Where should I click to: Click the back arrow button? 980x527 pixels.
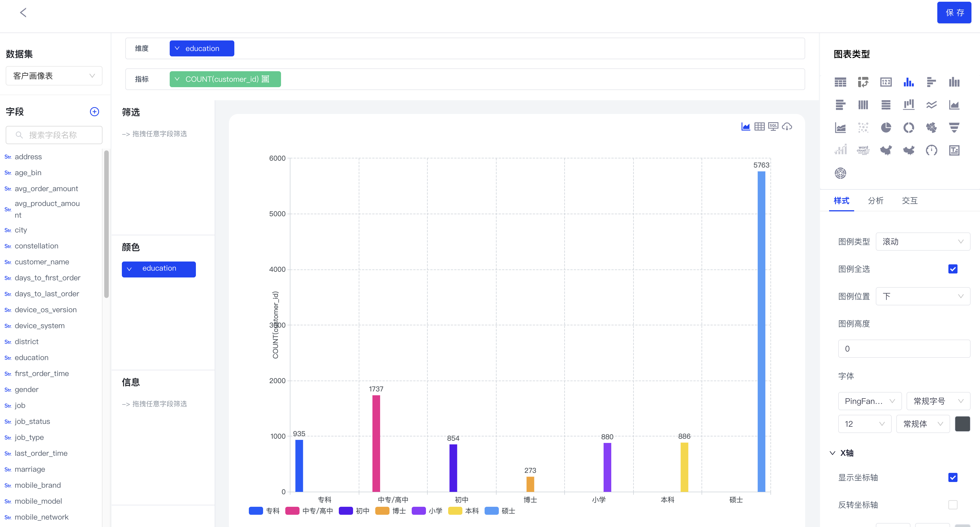(23, 13)
